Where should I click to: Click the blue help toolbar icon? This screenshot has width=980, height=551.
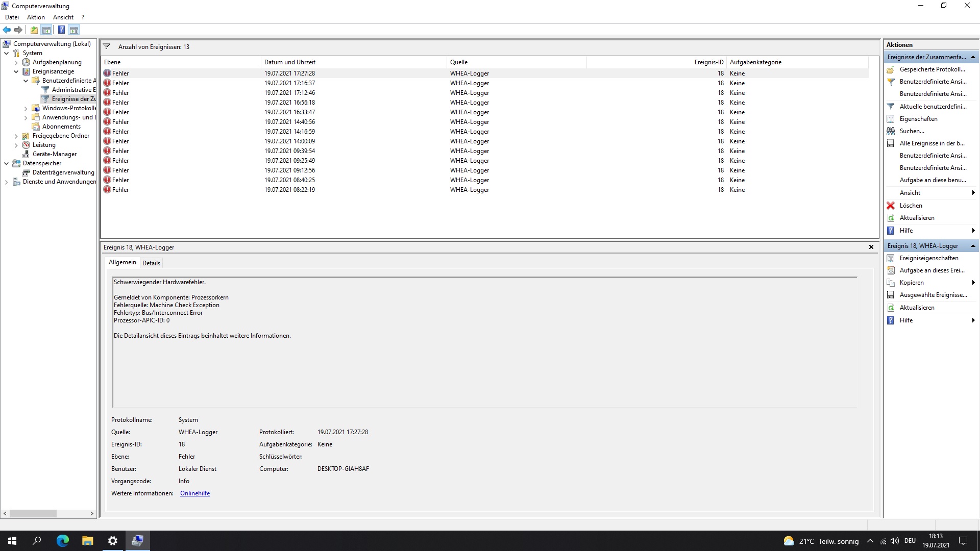click(61, 30)
